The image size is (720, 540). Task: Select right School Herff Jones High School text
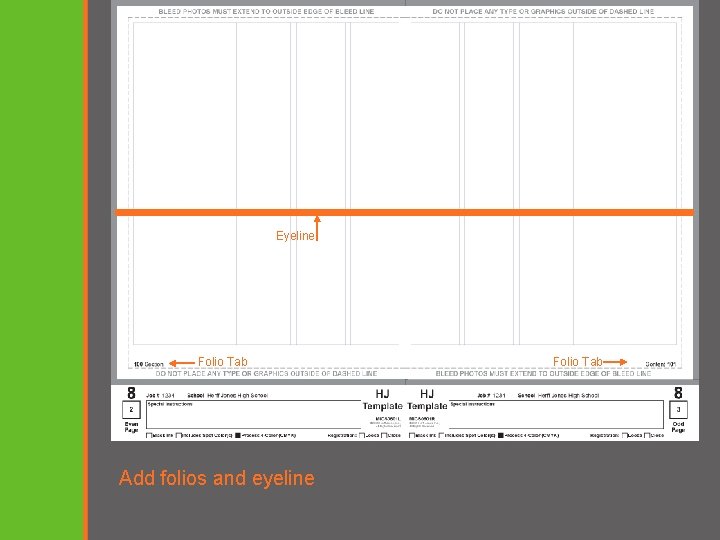(x=558, y=395)
